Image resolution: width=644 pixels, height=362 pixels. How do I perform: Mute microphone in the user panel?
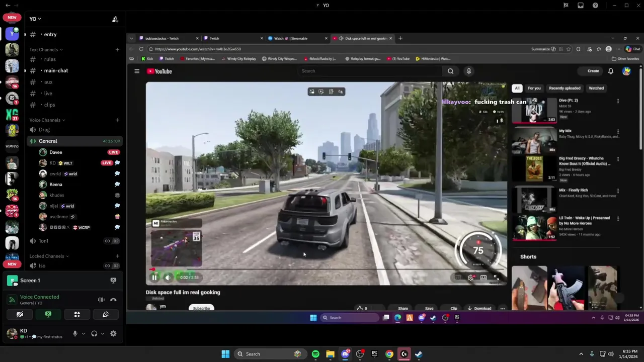coord(75,333)
